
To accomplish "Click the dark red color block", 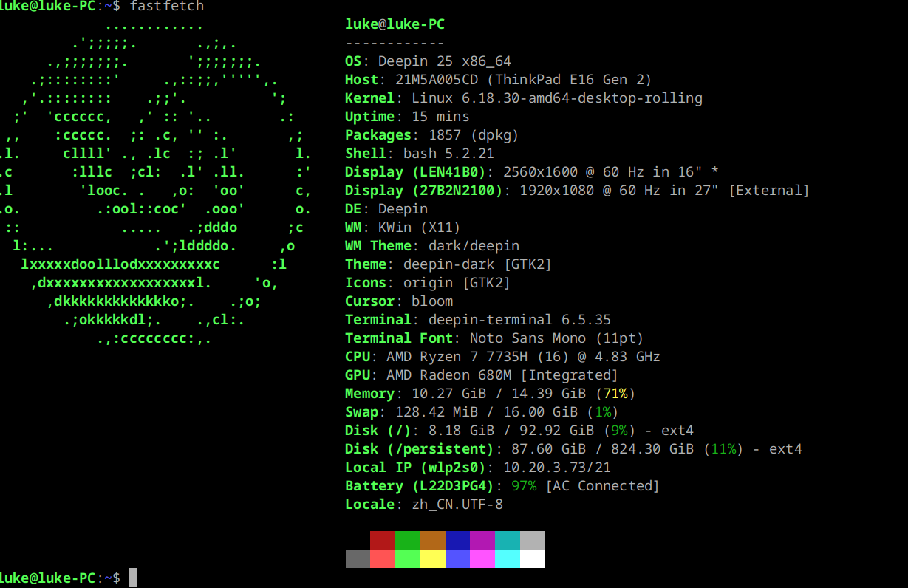I will tap(383, 541).
